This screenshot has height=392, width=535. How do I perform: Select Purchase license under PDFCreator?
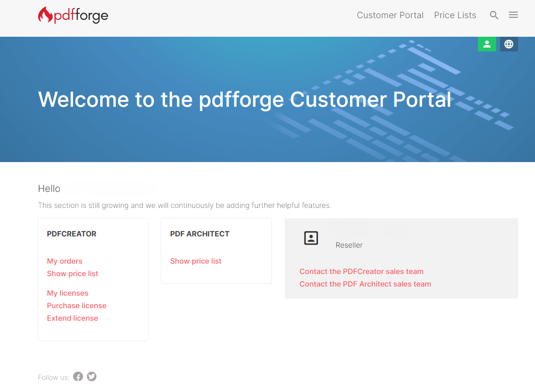pos(77,306)
